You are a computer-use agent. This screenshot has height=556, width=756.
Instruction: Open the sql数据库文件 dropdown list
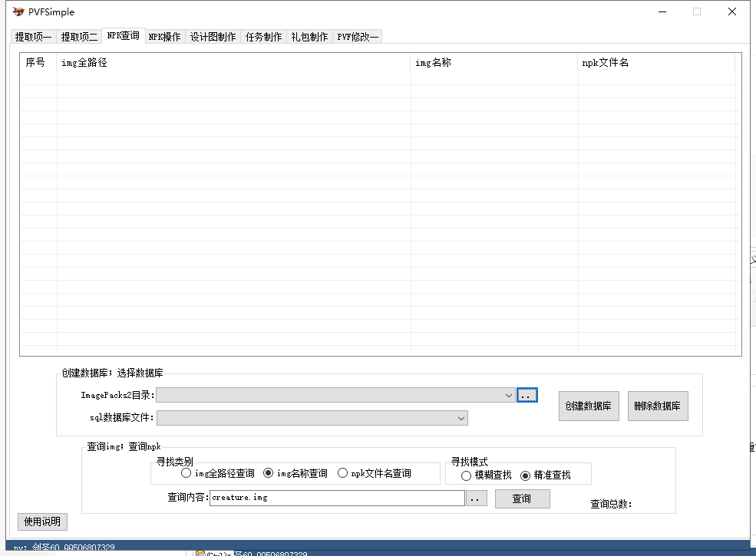click(x=461, y=418)
